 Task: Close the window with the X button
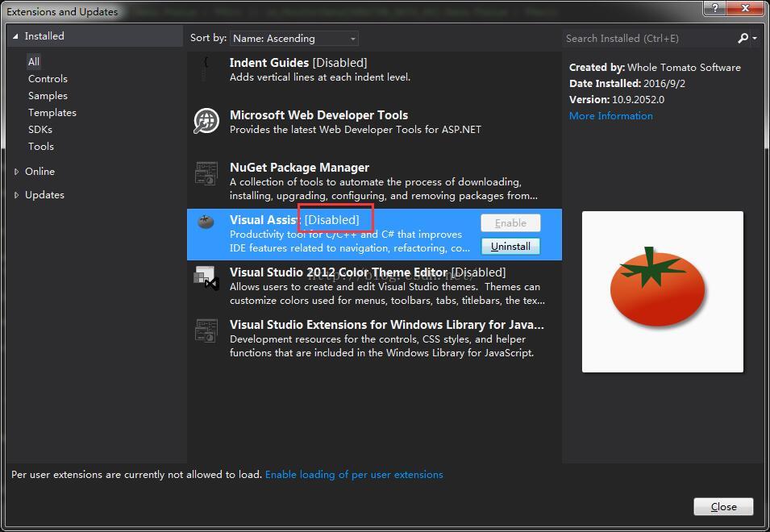[x=745, y=8]
